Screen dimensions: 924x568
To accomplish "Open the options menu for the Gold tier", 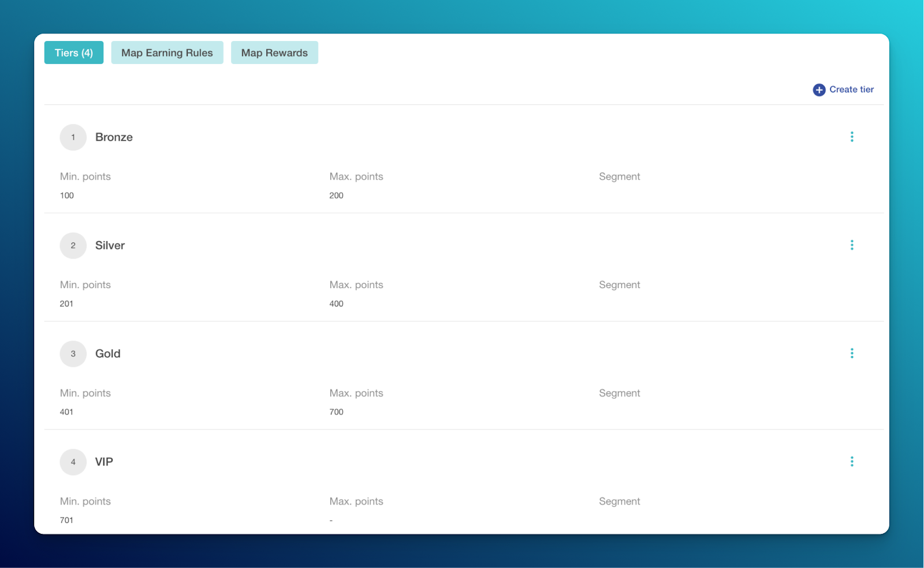I will coord(852,353).
